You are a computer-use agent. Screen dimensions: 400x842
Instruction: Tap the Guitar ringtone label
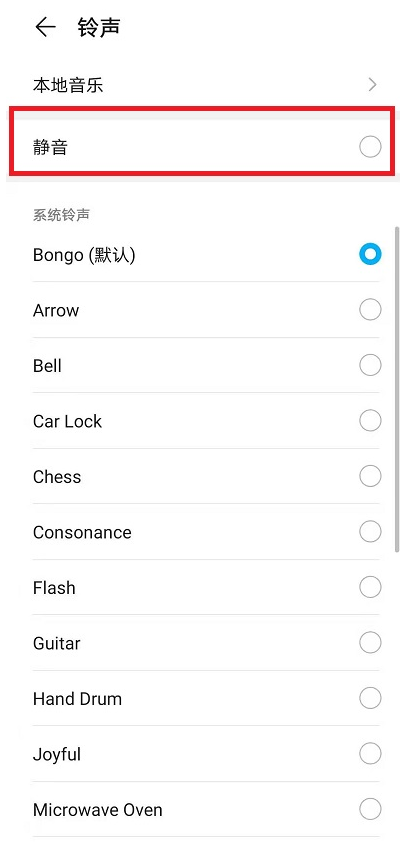point(56,643)
